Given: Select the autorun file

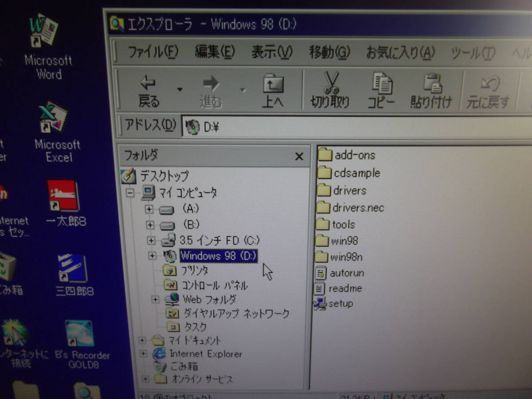Looking at the screenshot, I should pyautogui.click(x=340, y=273).
